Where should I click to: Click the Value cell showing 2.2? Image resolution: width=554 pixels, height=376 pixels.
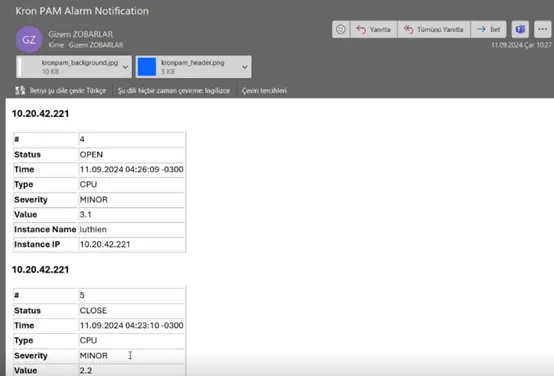coord(131,370)
